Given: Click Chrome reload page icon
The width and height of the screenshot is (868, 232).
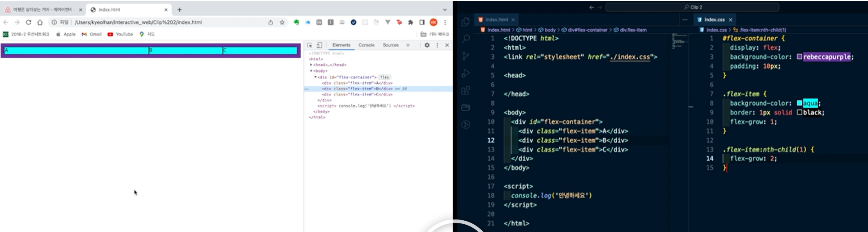Looking at the screenshot, I should click(29, 22).
